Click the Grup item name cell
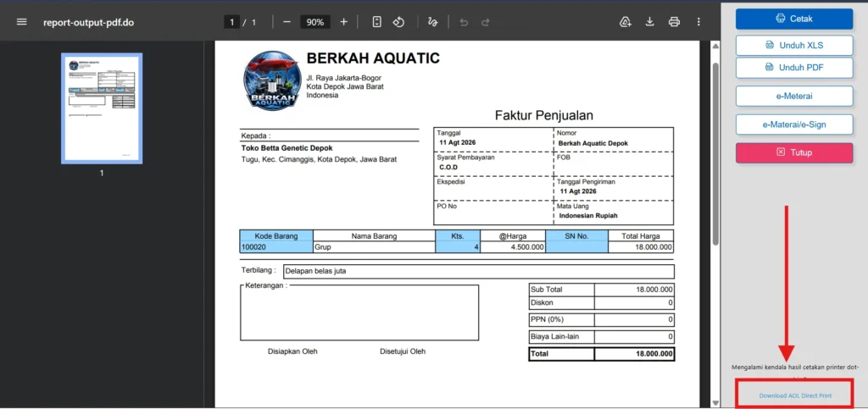868x409 pixels. tap(374, 247)
